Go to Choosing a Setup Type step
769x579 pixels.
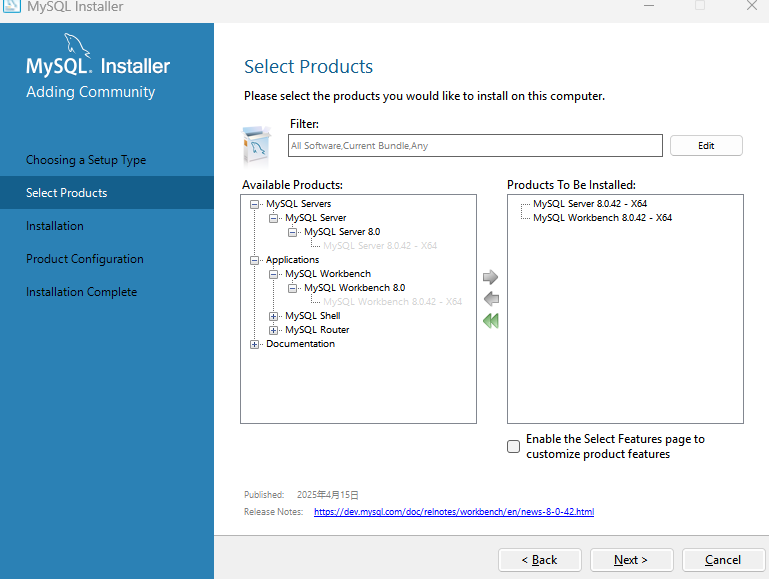tap(86, 160)
